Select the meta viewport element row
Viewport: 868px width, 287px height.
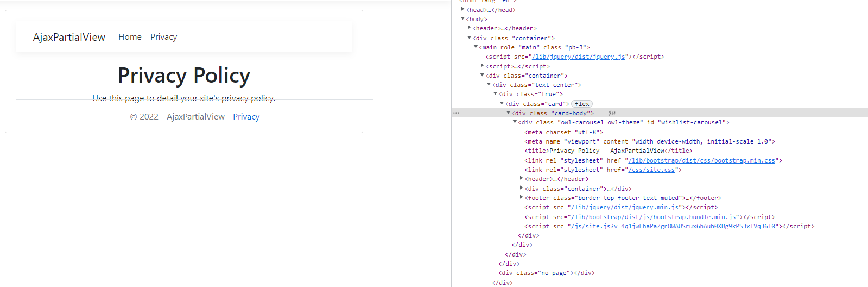click(650, 141)
